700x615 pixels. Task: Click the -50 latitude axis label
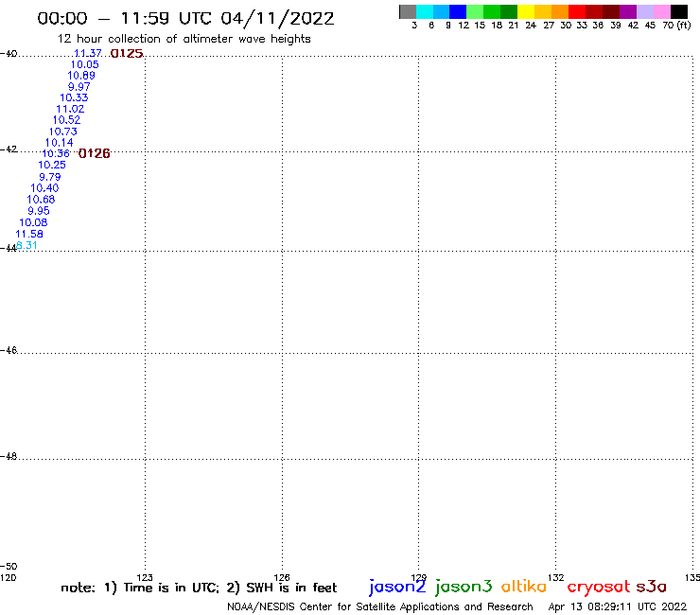tap(9, 567)
